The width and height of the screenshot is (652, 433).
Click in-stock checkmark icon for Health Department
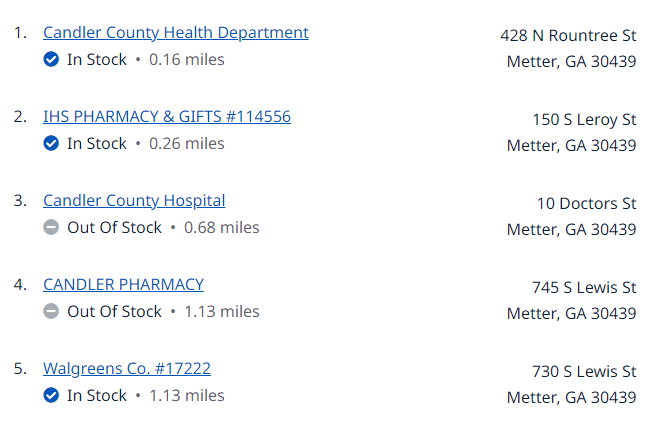(x=51, y=59)
